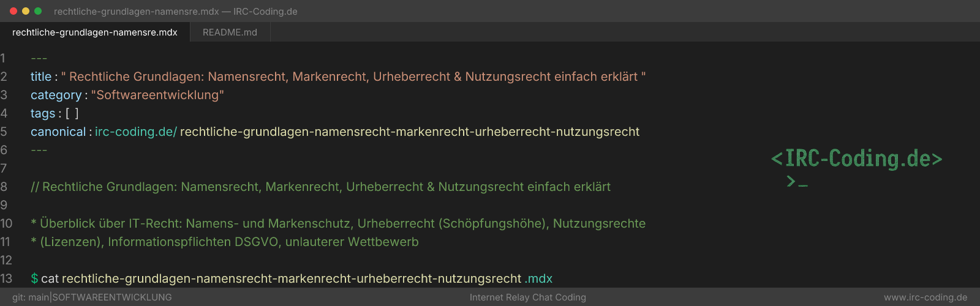Viewport: 980px width, 306px height.
Task: Click the .mdx extension on line 13
Action: point(538,278)
